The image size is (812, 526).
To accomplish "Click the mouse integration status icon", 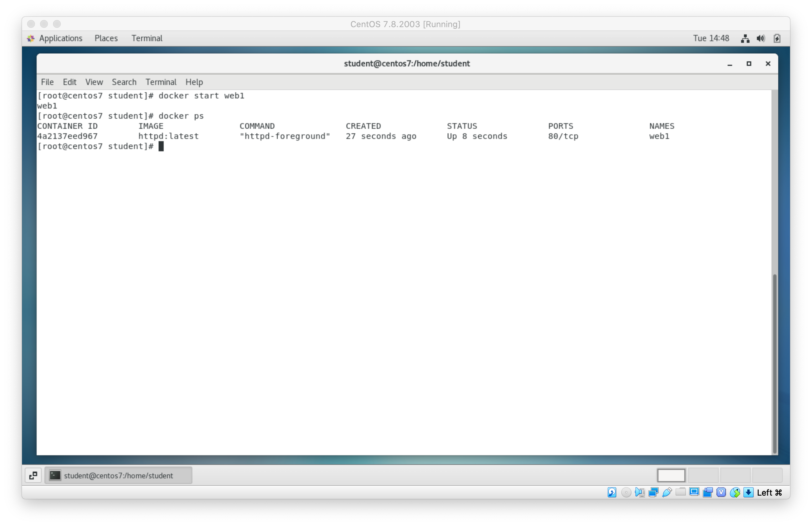I will 734,492.
